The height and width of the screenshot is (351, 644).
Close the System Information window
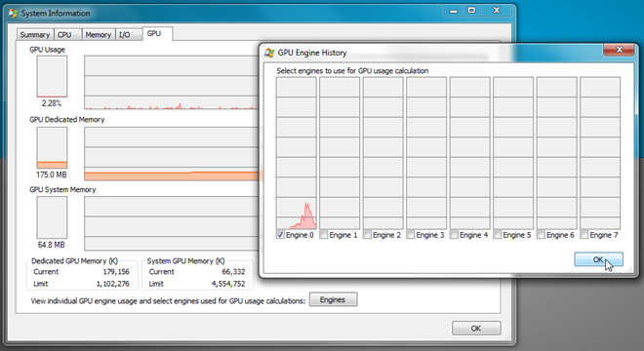(x=497, y=11)
